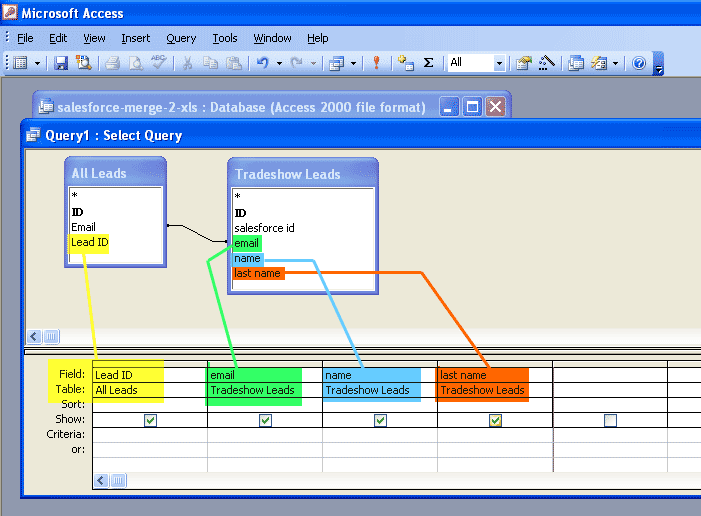Image resolution: width=701 pixels, height=516 pixels.
Task: Open the Tools menu
Action: 224,38
